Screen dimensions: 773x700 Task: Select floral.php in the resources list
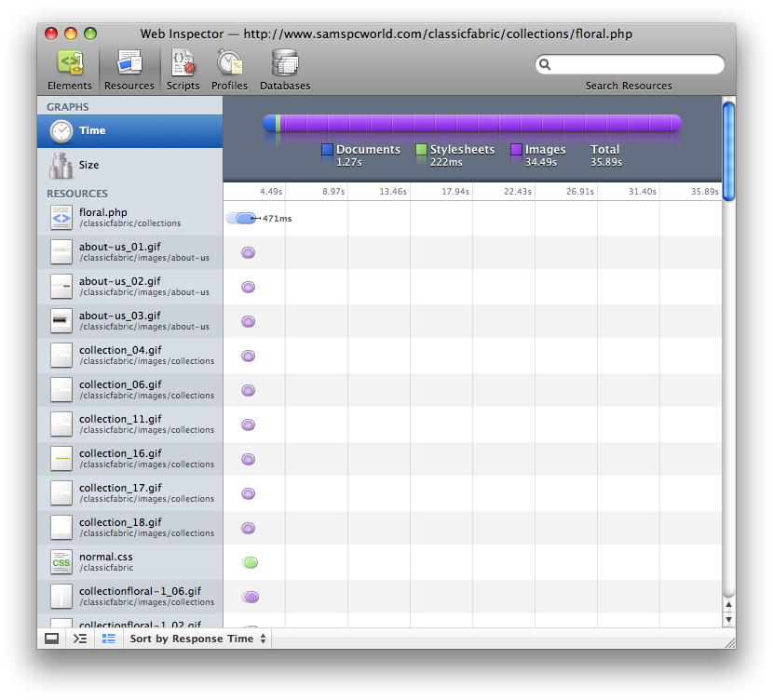coord(130,218)
